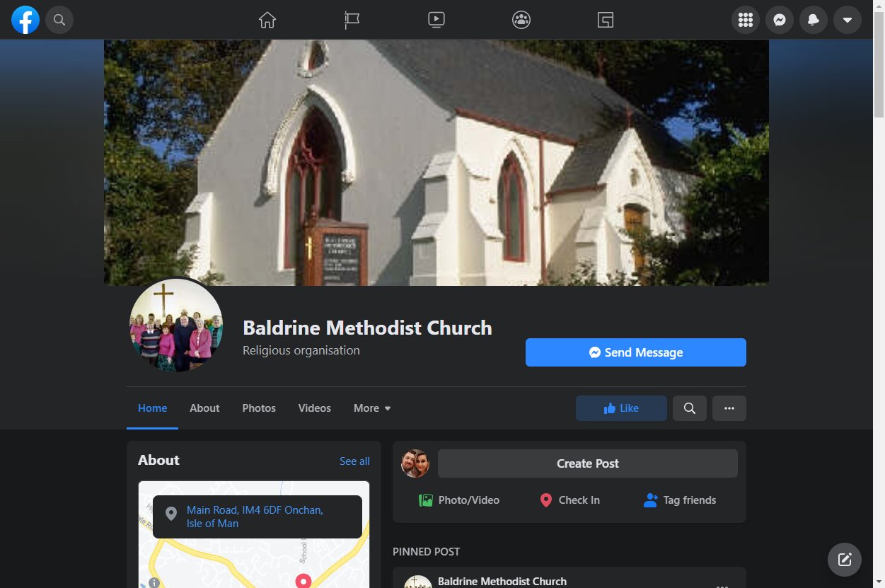
Task: Open the Main Road, IM4 6DF address link
Action: pyautogui.click(x=255, y=517)
